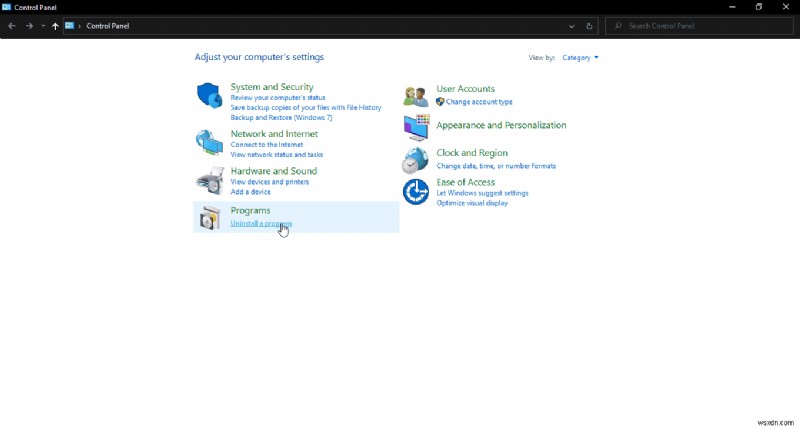This screenshot has width=800, height=428.
Task: Open the Hardware and Sound printer icon
Action: [x=210, y=180]
